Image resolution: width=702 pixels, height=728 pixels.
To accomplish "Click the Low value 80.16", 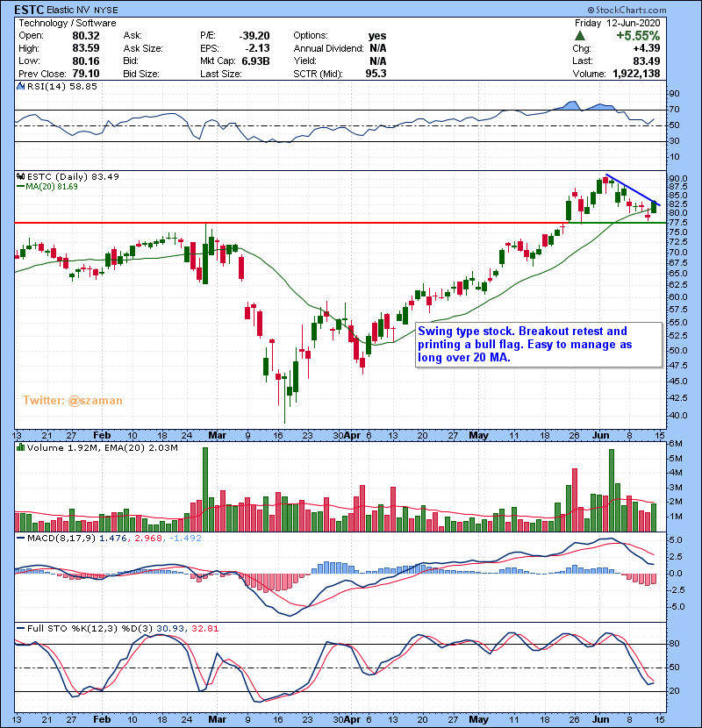I will (x=86, y=61).
